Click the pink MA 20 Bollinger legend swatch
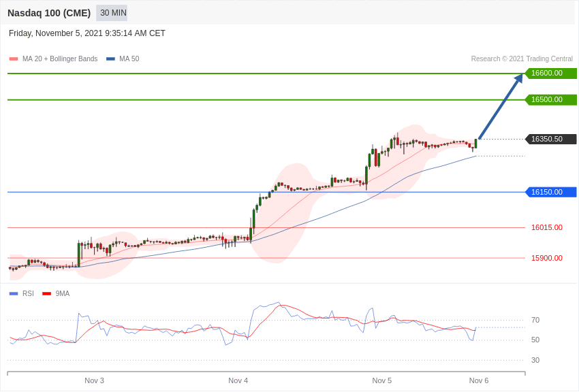 [x=14, y=59]
